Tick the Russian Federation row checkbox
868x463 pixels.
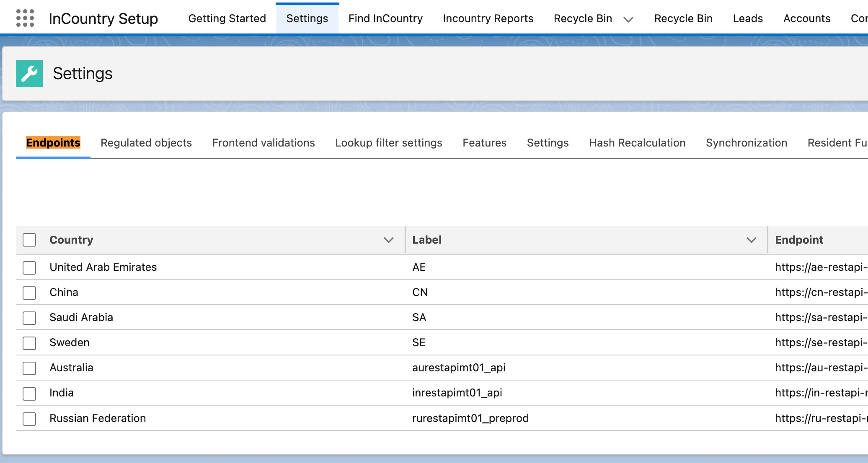29,419
